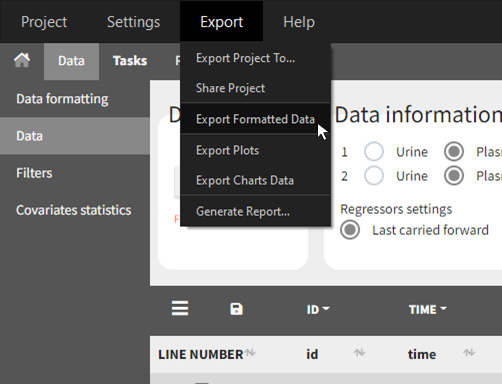Switch to the Tasks tab

click(x=130, y=61)
